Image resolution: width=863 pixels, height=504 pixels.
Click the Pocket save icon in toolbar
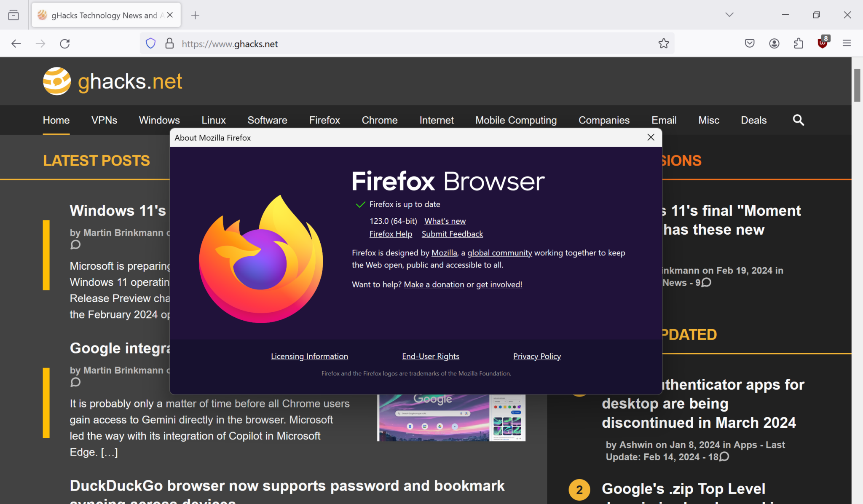(x=750, y=43)
